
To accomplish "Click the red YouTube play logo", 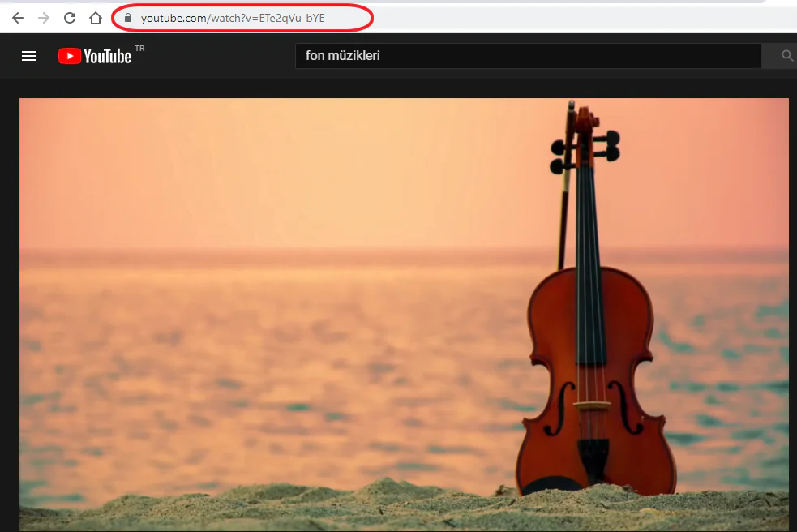I will [x=69, y=56].
